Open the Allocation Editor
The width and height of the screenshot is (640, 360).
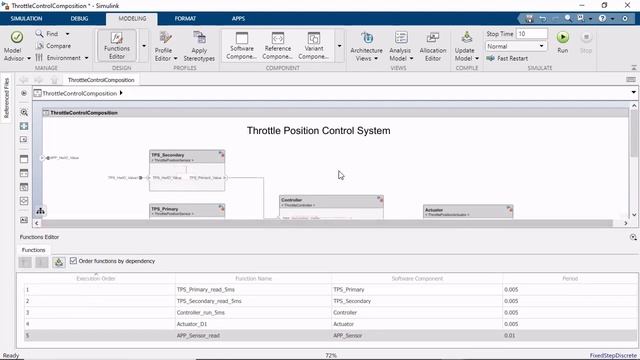tap(433, 46)
